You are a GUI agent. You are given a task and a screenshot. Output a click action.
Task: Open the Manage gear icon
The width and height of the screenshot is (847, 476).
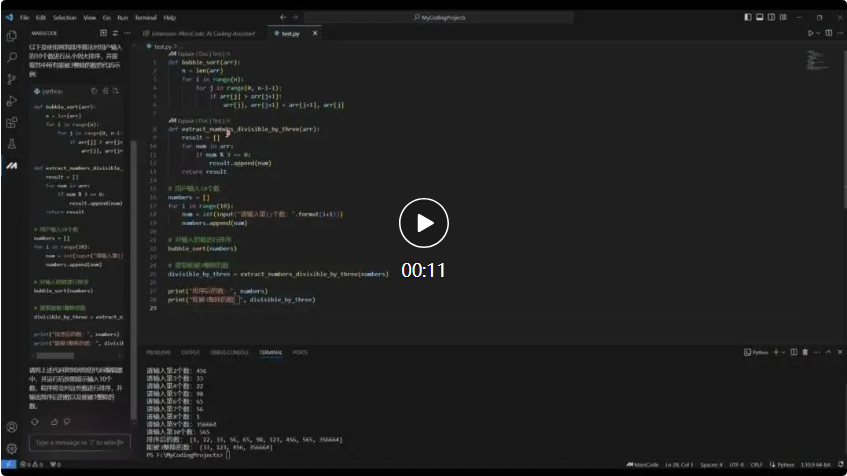(11, 449)
